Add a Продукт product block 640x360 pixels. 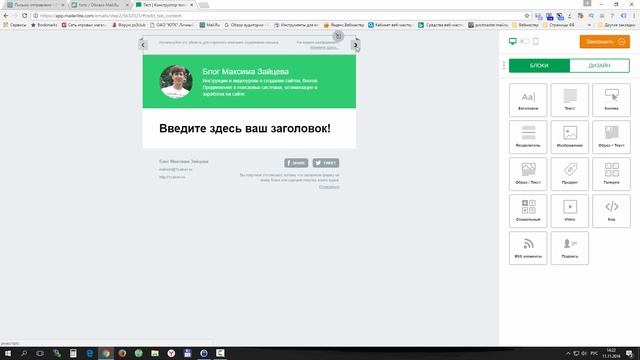[569, 174]
